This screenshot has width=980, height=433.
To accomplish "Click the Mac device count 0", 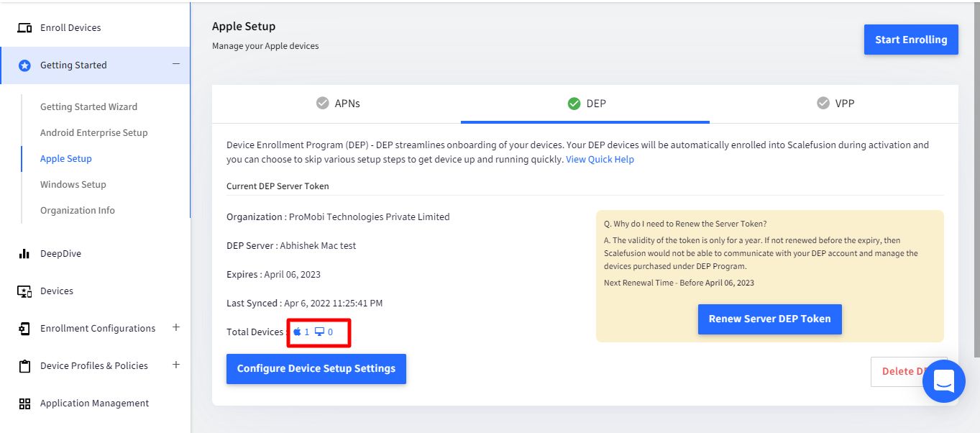I will click(330, 332).
